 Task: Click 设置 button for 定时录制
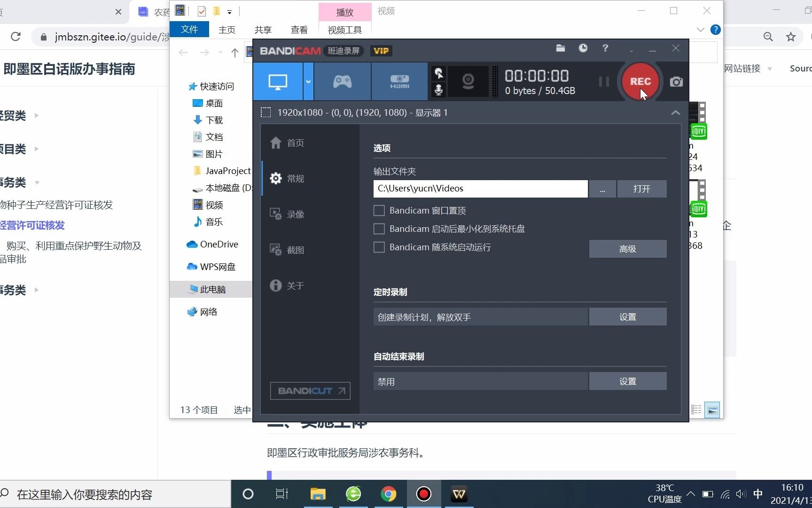[x=627, y=317]
